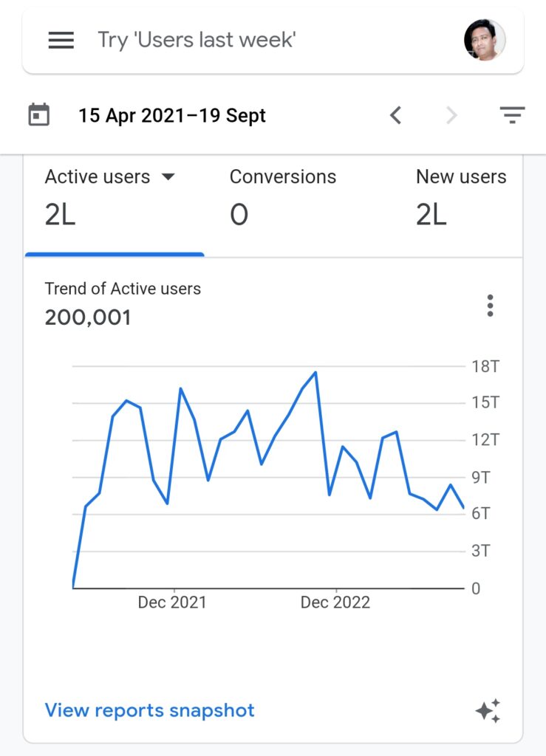
Task: Open the filter options icon
Action: click(x=511, y=115)
